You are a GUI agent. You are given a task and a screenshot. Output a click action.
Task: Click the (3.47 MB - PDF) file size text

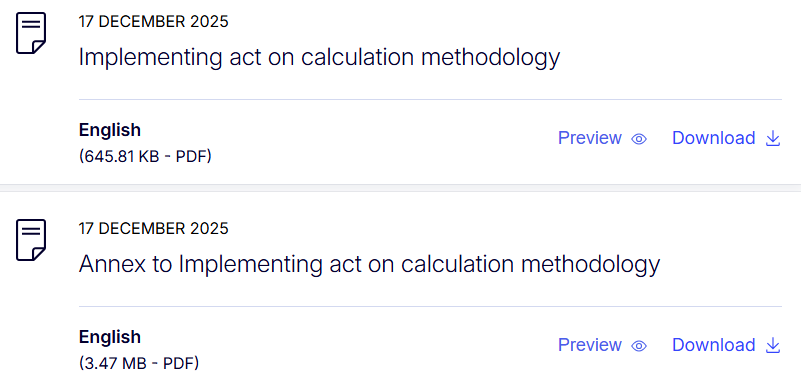click(x=139, y=363)
